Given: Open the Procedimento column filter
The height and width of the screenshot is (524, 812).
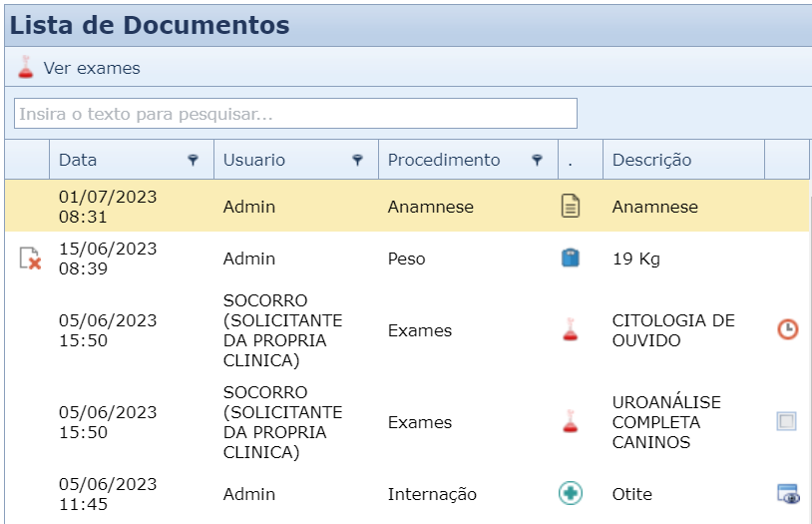Looking at the screenshot, I should pyautogui.click(x=537, y=160).
